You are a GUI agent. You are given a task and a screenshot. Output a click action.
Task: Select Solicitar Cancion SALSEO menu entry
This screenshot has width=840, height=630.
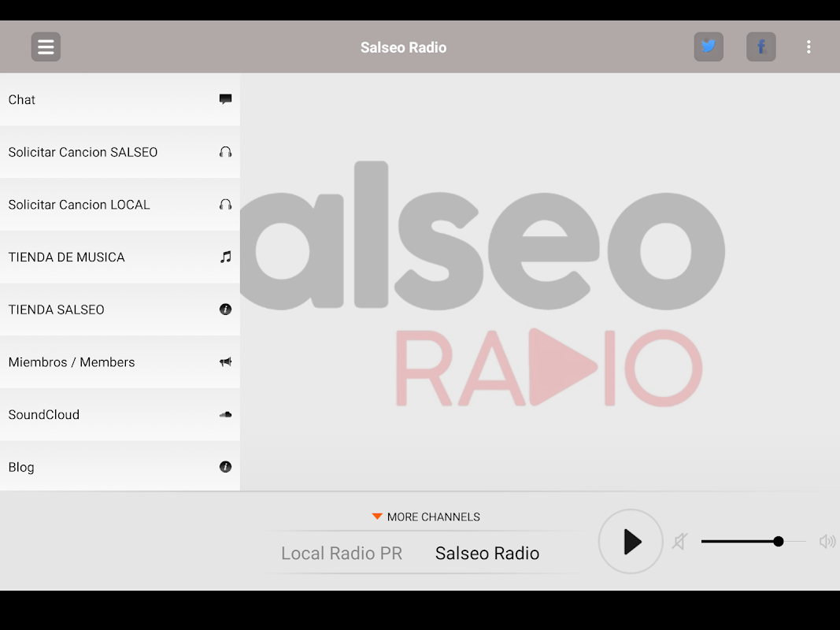(120, 152)
